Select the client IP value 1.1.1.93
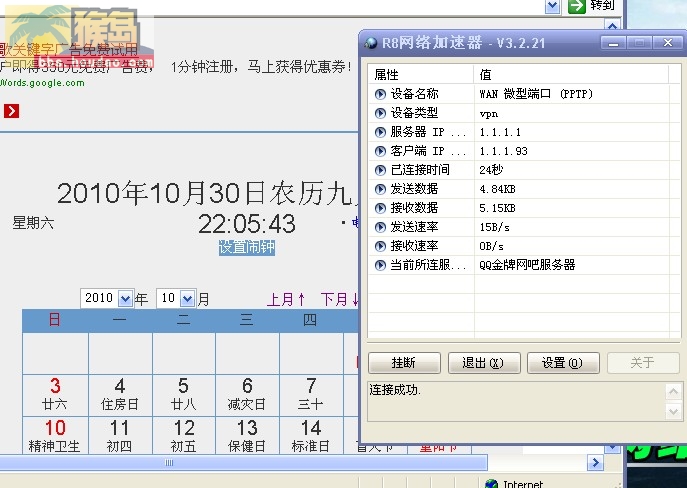Screen dimensions: 687x488 tap(503, 151)
